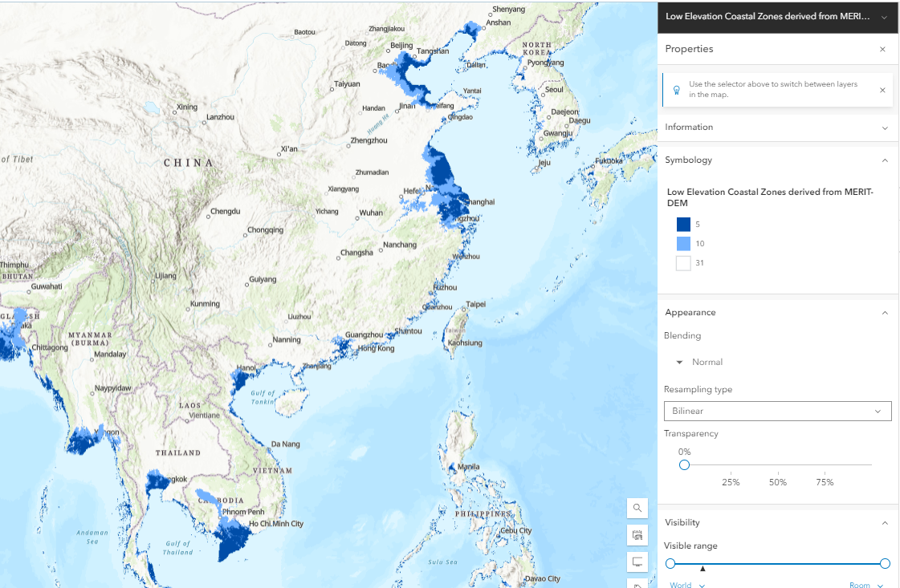900x588 pixels.
Task: Click the lightbulb tip icon
Action: tap(677, 90)
